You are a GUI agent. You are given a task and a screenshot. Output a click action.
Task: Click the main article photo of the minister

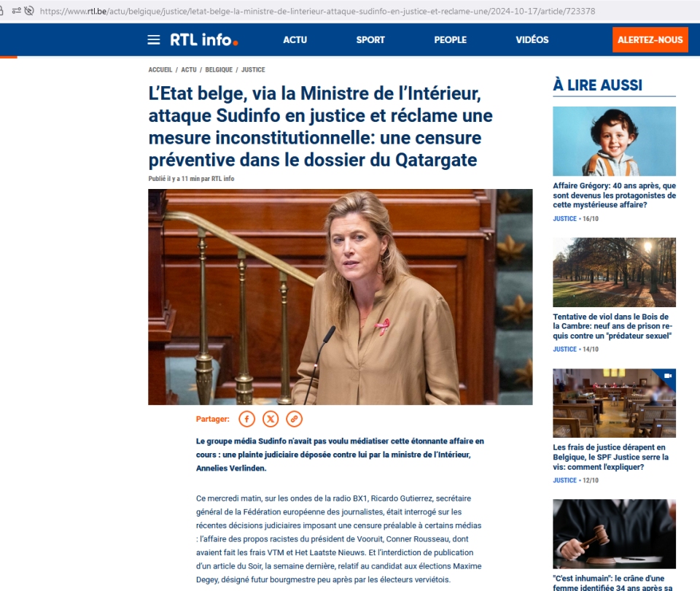pyautogui.click(x=340, y=297)
